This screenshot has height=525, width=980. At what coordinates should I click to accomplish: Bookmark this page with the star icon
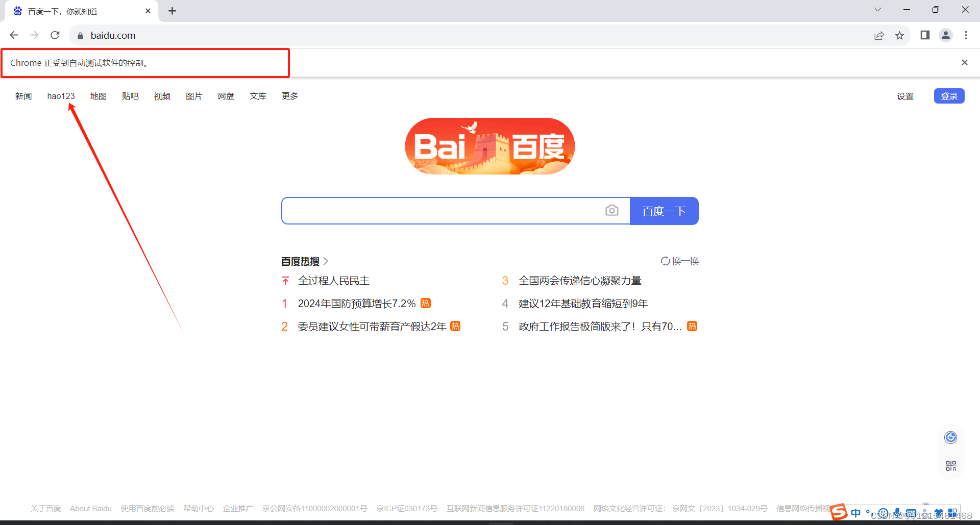tap(899, 35)
